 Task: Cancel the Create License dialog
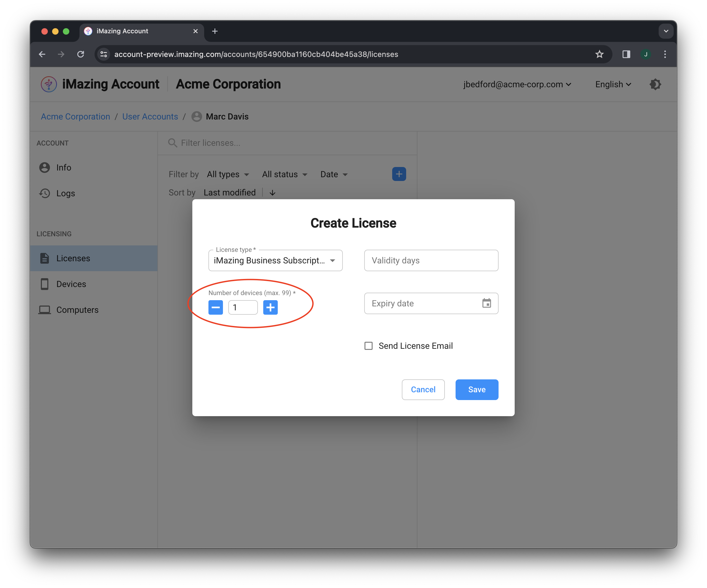(423, 389)
